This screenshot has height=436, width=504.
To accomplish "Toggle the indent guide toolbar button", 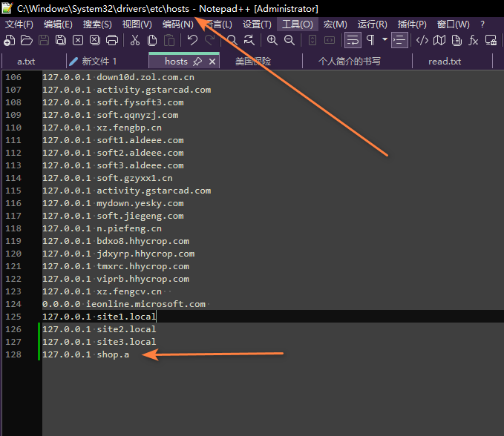I will tap(399, 40).
